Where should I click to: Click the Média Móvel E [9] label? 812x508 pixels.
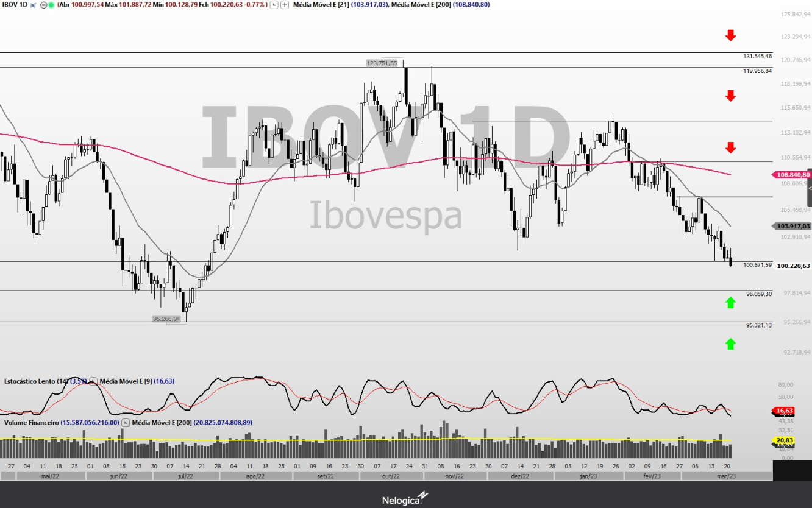[x=126, y=381]
